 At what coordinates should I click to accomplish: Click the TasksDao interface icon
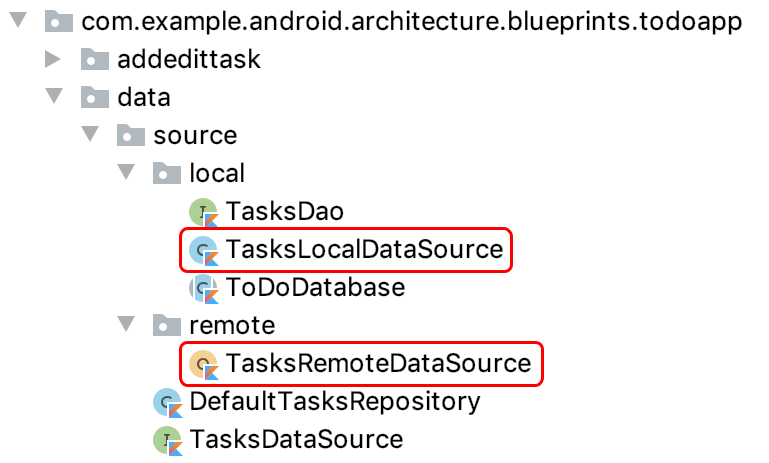(203, 211)
